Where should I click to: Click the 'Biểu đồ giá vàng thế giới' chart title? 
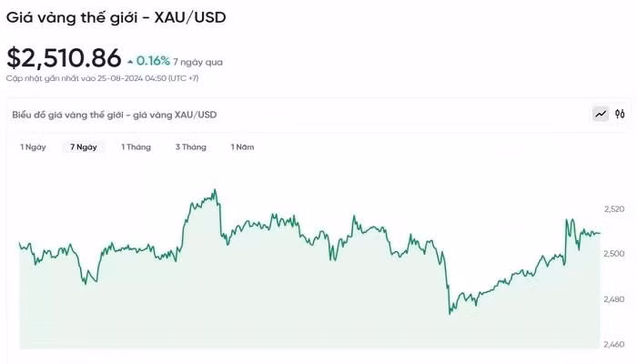point(115,115)
